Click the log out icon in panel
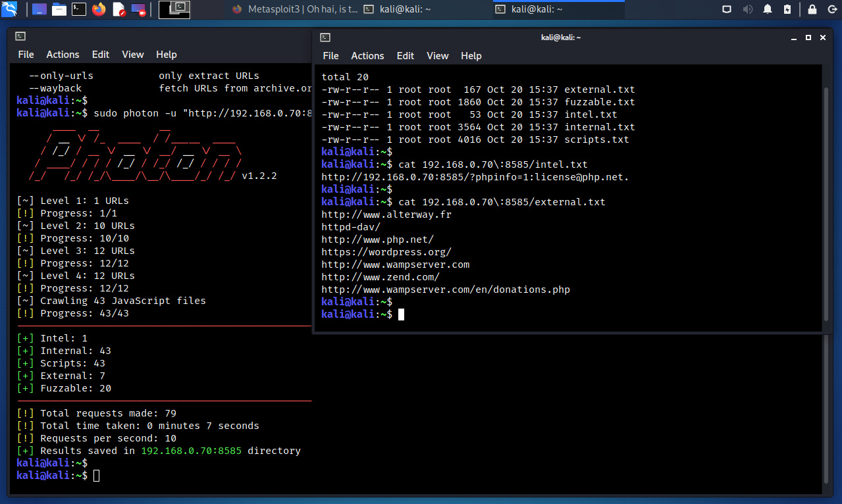This screenshot has height=504, width=842. pyautogui.click(x=831, y=9)
